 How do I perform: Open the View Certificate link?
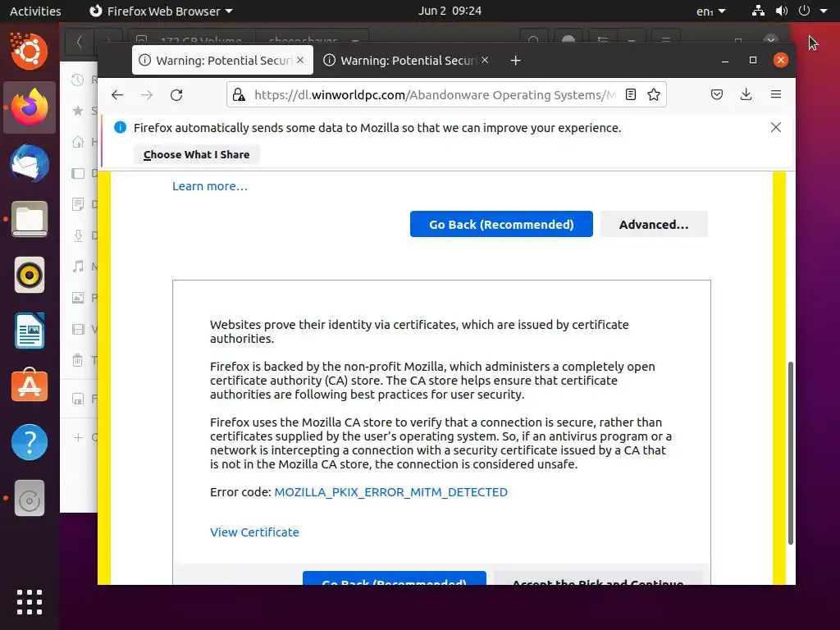(254, 532)
